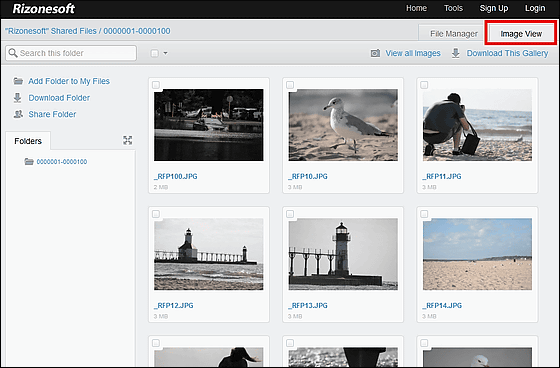Click the 2 MB size under _RFP100.JPG
560x368 pixels.
161,187
